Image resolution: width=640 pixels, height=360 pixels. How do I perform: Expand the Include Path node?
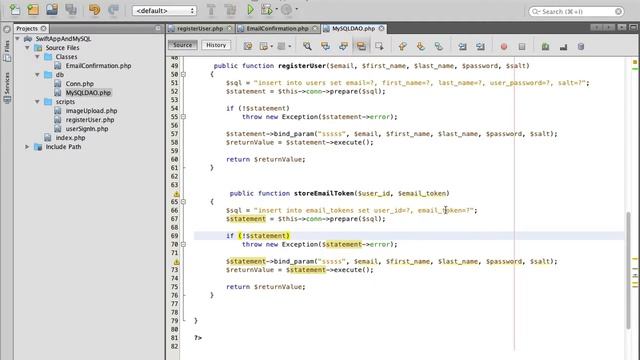click(27, 147)
